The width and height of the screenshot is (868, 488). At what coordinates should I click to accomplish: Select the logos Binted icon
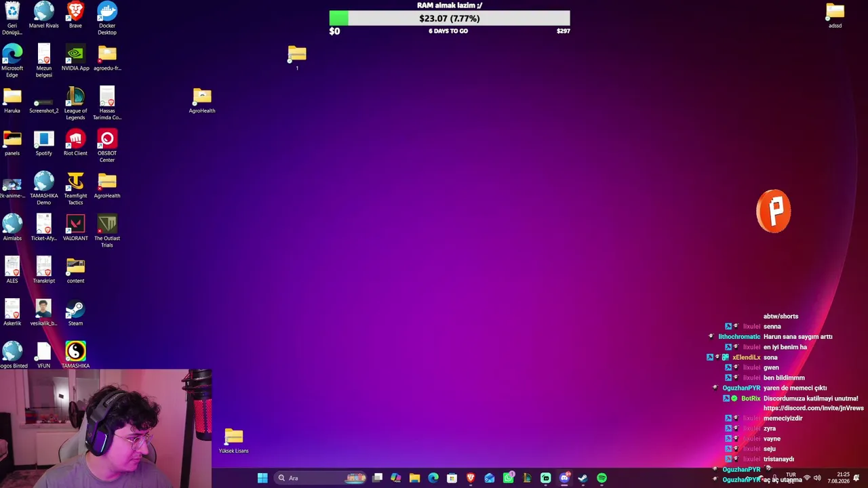[x=12, y=356]
